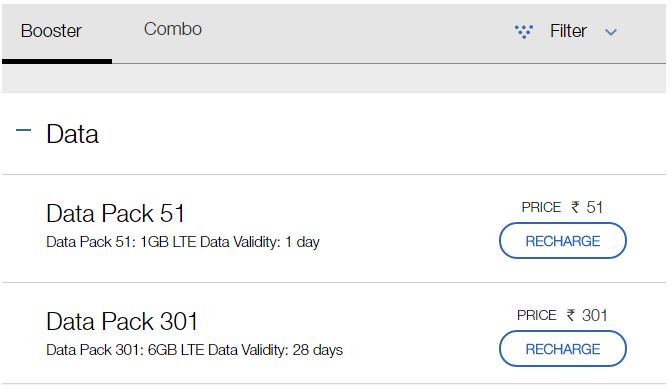Switch to the Combo tab
The height and width of the screenshot is (392, 672).
(x=173, y=29)
